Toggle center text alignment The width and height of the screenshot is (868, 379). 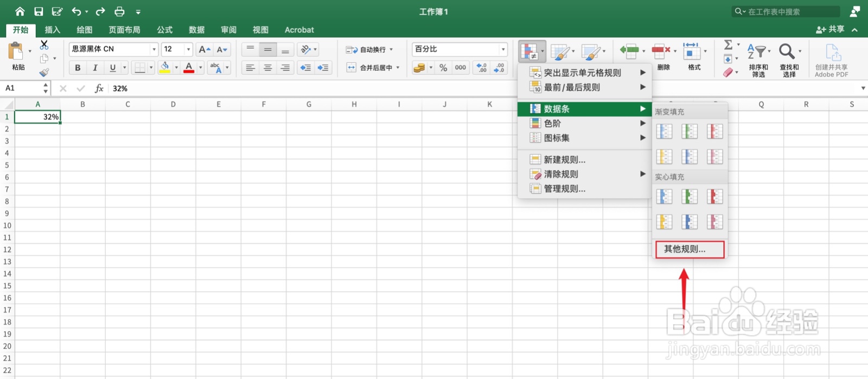point(267,67)
